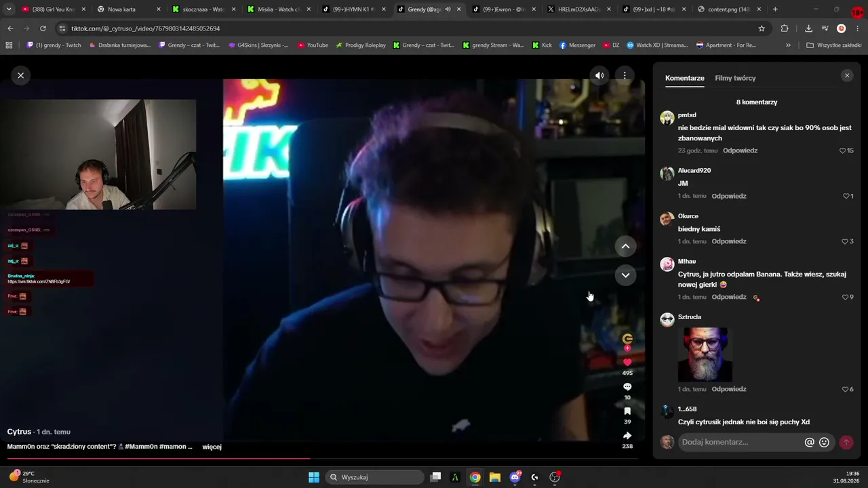Open the emoji picker in comment box
Viewport: 868px width, 488px height.
[824, 442]
